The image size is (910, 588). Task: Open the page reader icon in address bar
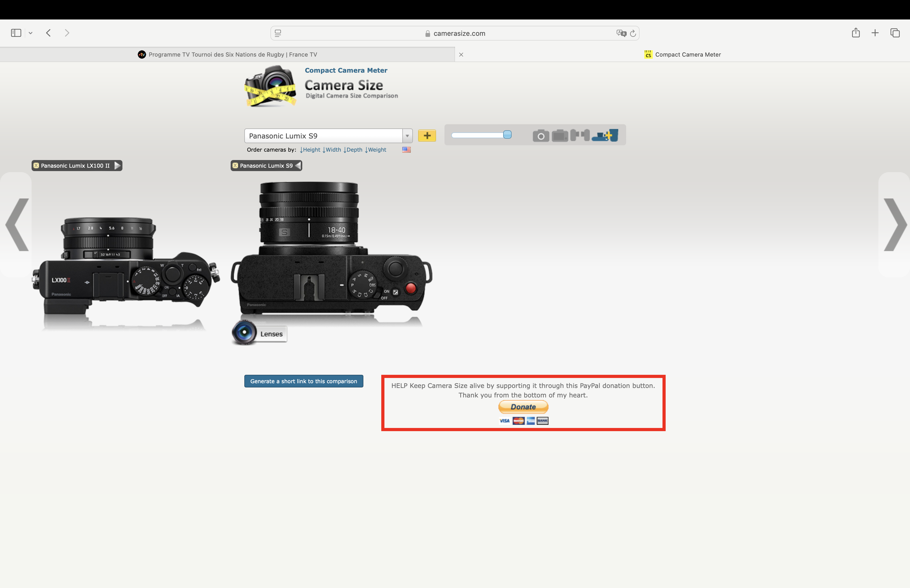[278, 33]
